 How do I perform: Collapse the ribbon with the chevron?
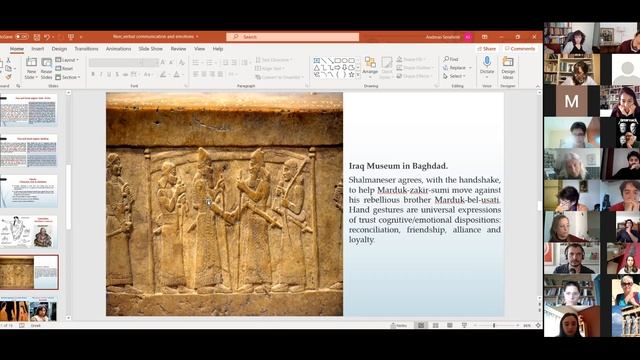[538, 86]
